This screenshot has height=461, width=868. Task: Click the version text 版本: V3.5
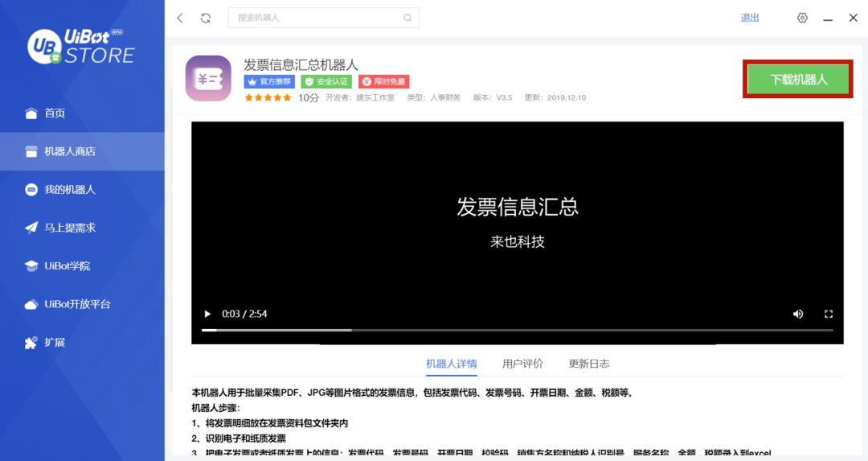pyautogui.click(x=492, y=97)
